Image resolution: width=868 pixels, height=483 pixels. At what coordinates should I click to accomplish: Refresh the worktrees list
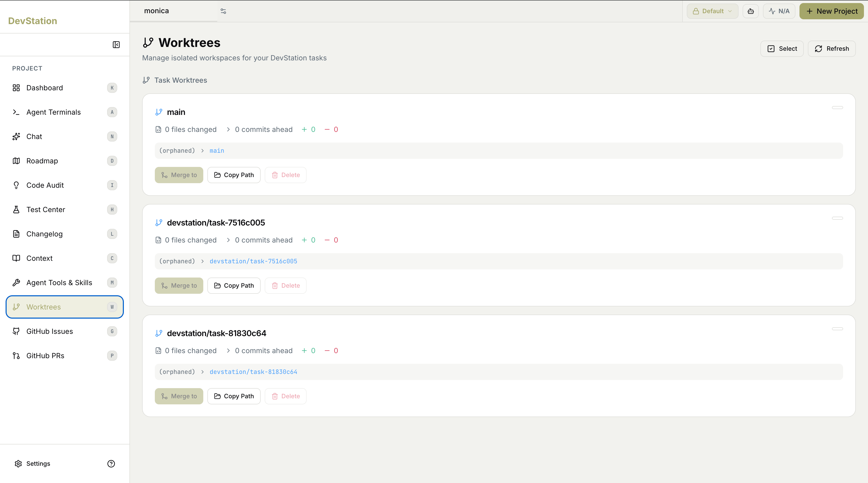(832, 48)
